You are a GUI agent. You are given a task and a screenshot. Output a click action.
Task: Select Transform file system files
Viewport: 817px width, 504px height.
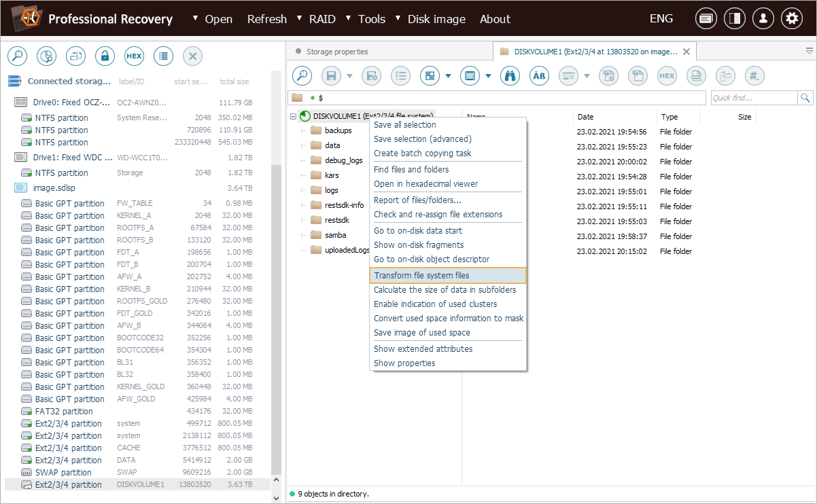click(421, 276)
